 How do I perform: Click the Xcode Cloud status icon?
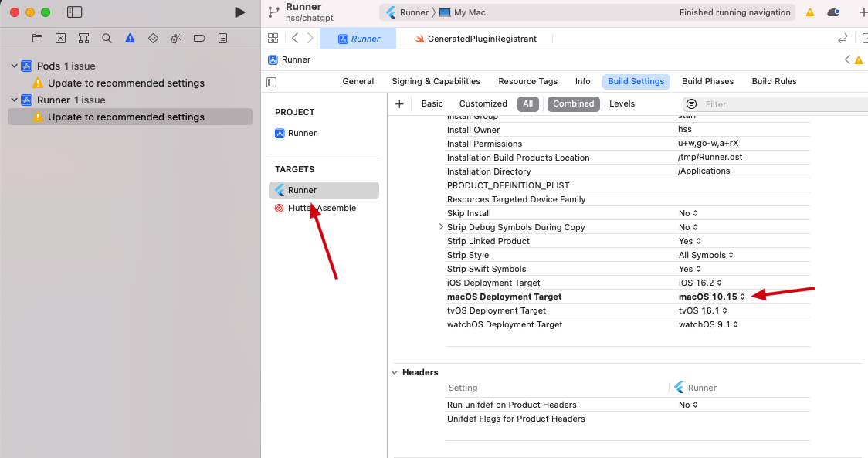click(833, 12)
